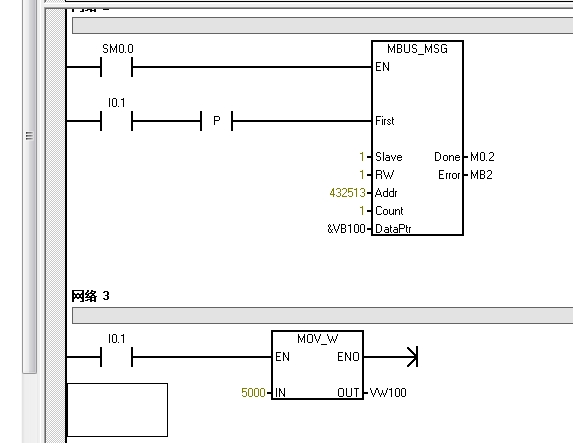
Task: Click the Done output operand M0.2
Action: point(482,157)
